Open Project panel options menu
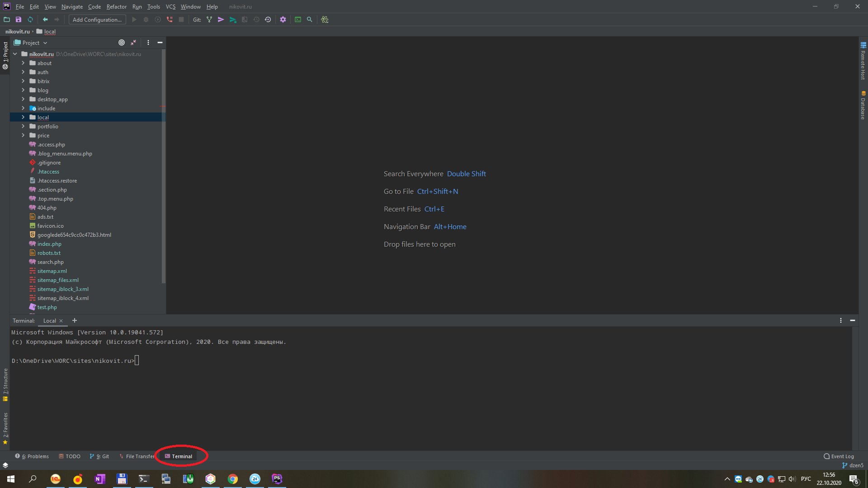The image size is (868, 488). click(148, 42)
